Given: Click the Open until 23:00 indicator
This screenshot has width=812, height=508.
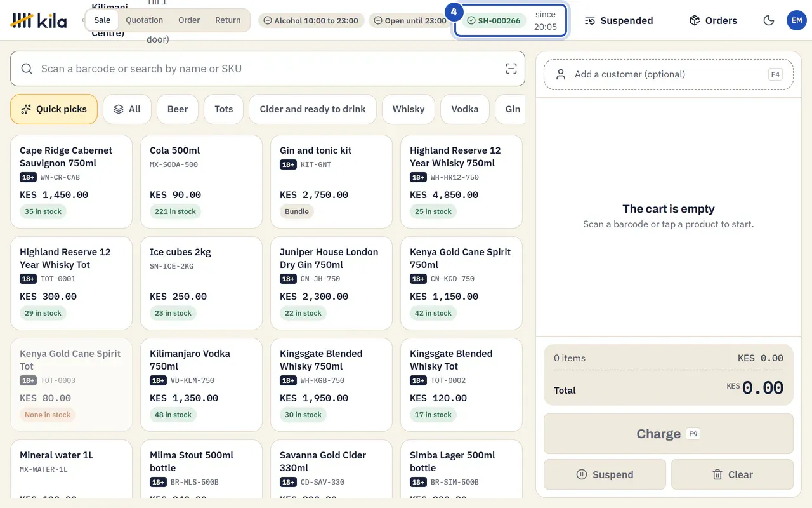Looking at the screenshot, I should pyautogui.click(x=410, y=20).
